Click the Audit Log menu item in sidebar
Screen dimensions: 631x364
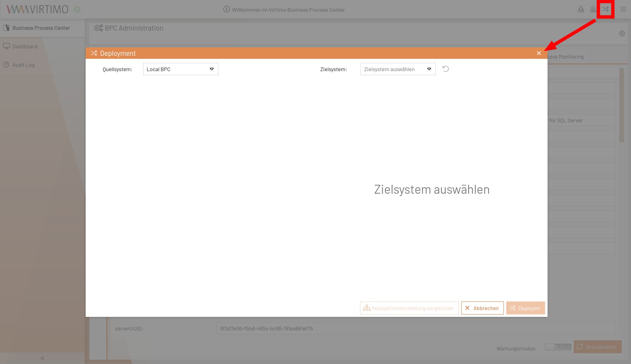[x=23, y=64]
